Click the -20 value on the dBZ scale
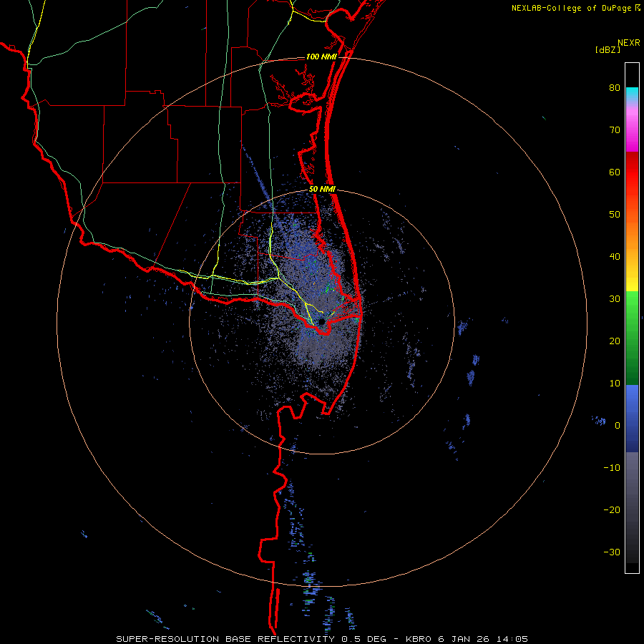Image resolution: width=644 pixels, height=644 pixels. click(612, 510)
